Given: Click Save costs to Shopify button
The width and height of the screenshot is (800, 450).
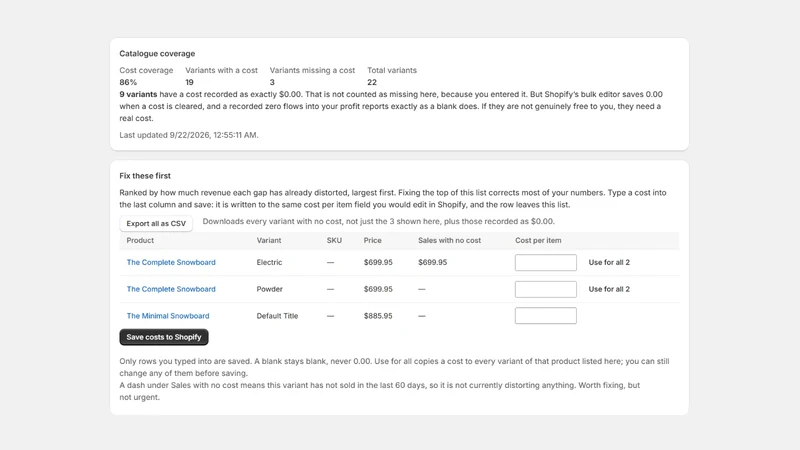Looking at the screenshot, I should (164, 337).
